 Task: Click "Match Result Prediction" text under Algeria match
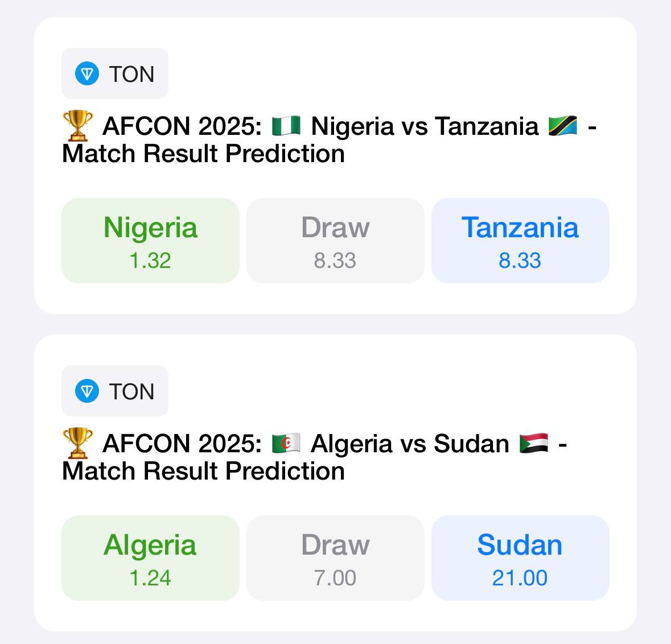204,471
